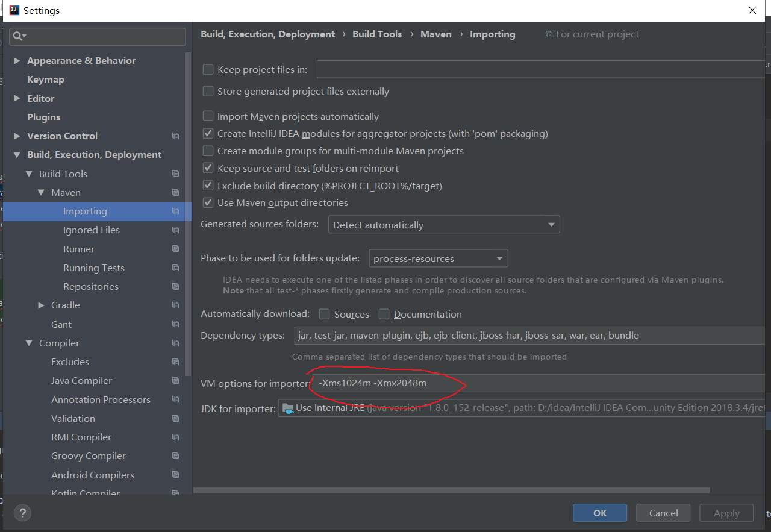Open Runner settings page
The image size is (771, 532).
click(79, 249)
